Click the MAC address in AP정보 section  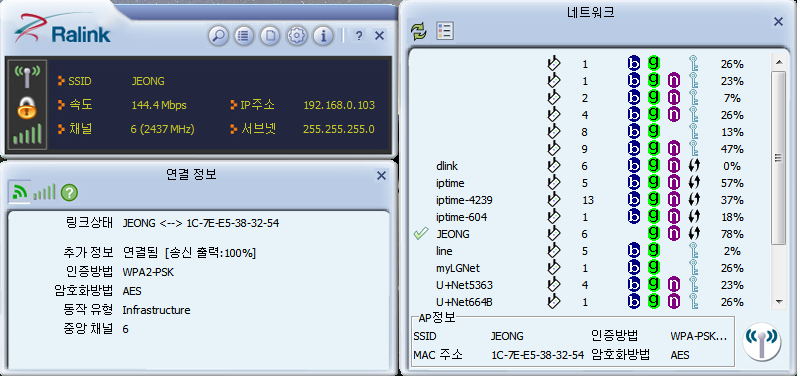coord(538,355)
